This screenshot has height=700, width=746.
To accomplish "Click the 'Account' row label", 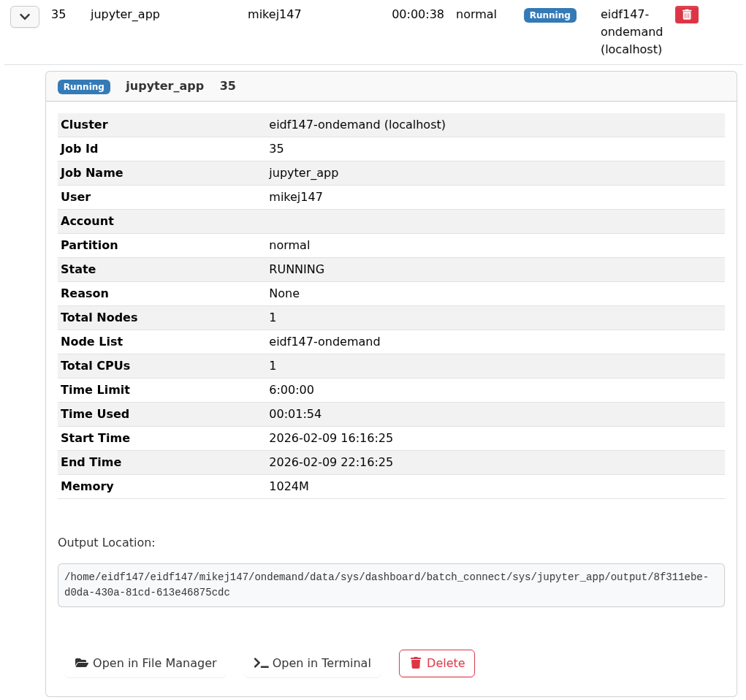I will pos(88,221).
